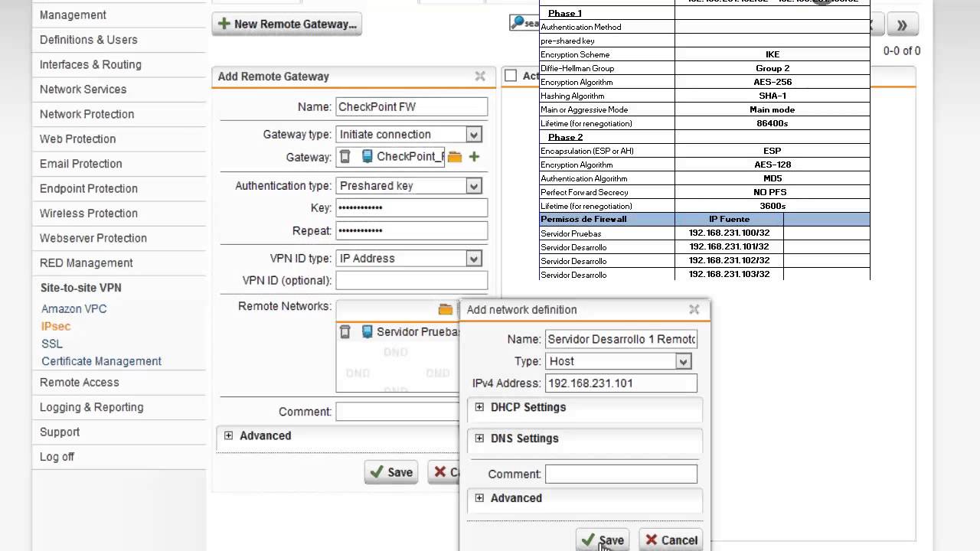
Task: Open Network Protection menu
Action: click(x=87, y=114)
